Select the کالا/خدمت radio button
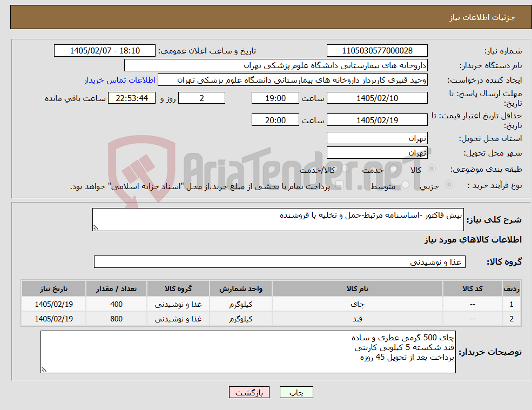 (345, 169)
